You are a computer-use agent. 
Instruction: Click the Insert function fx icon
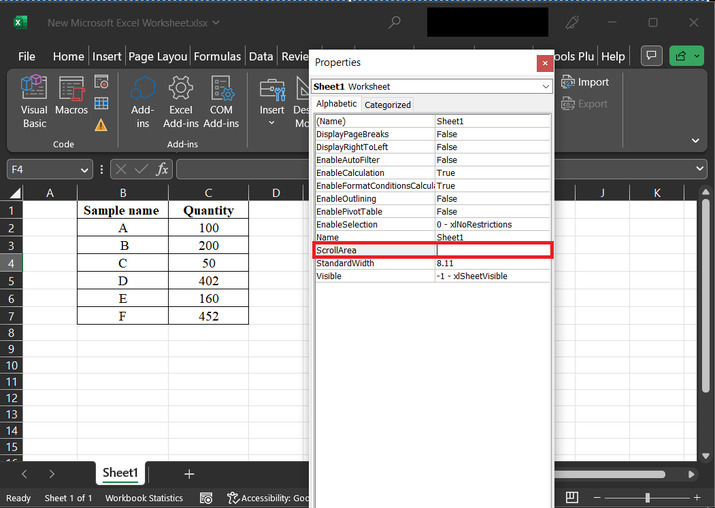click(x=162, y=170)
